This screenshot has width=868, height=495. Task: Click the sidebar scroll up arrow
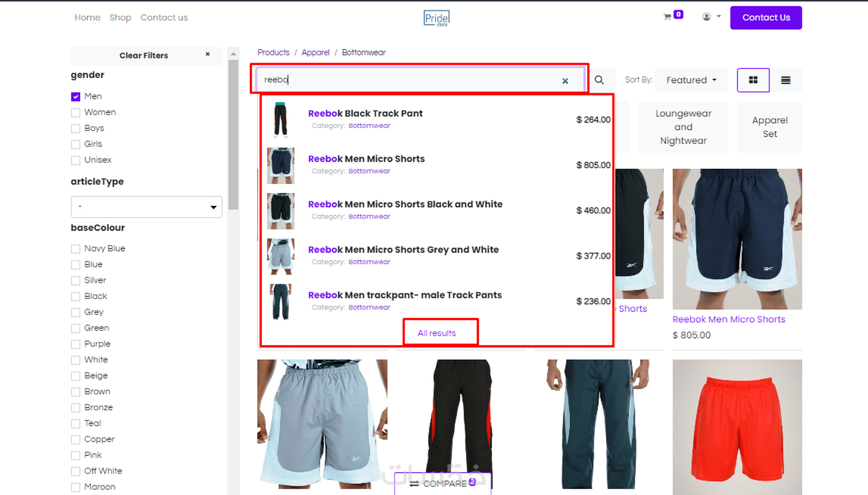(x=233, y=53)
